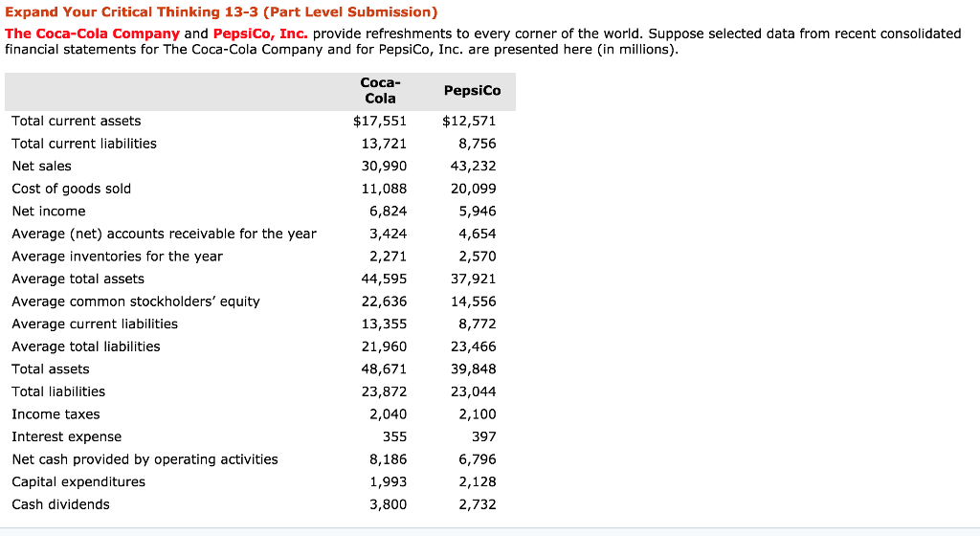This screenshot has height=536, width=980.
Task: Select PepsiCo income taxes value 2,100
Action: pyautogui.click(x=478, y=413)
